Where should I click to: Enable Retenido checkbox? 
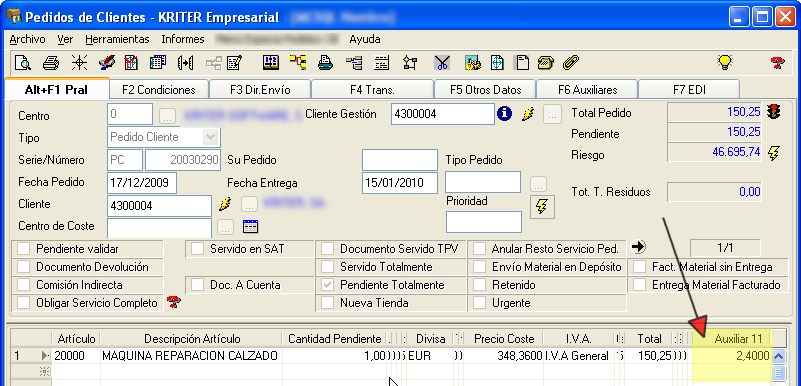click(479, 285)
